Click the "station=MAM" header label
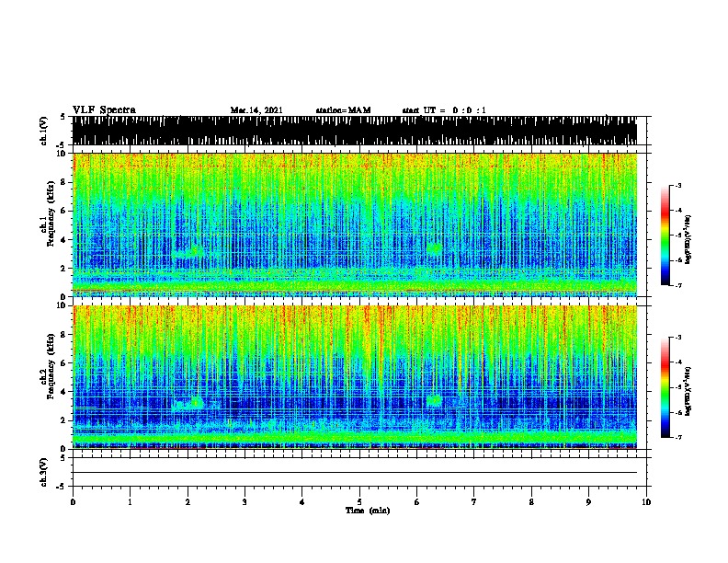Image resolution: width=728 pixels, height=563 pixels. [344, 110]
